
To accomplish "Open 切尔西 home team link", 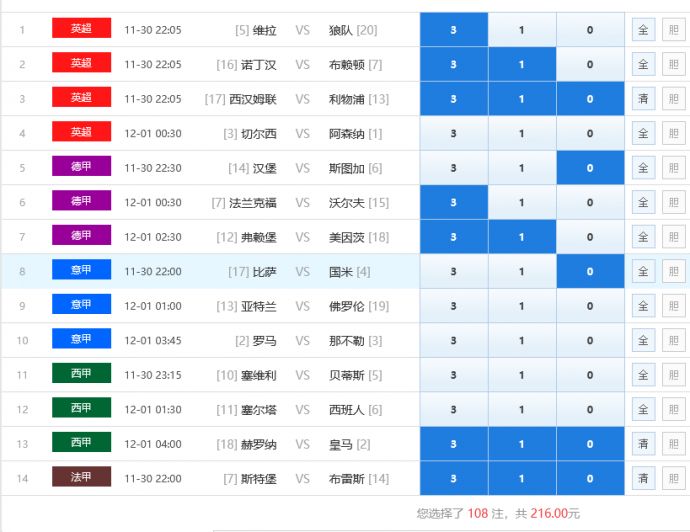I will (258, 134).
